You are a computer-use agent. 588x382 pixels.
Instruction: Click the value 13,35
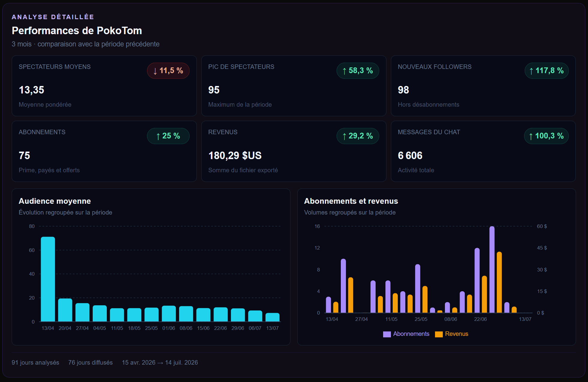(x=31, y=90)
